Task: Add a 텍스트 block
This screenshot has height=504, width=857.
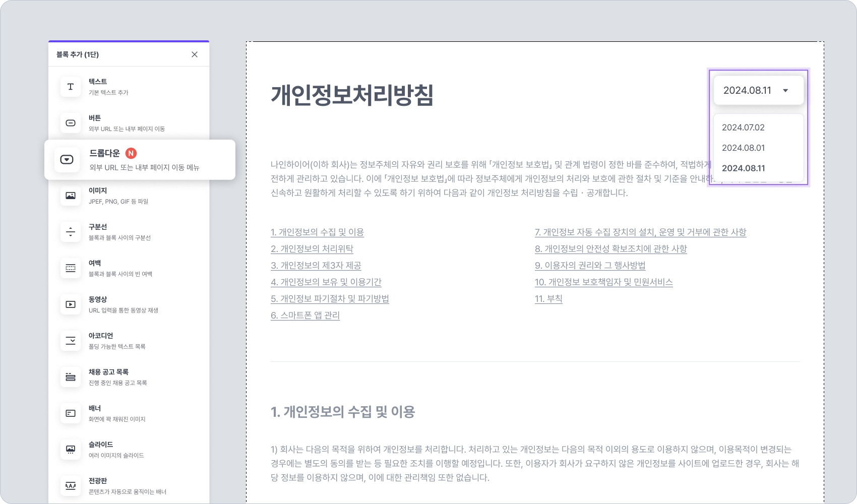Action: point(129,87)
